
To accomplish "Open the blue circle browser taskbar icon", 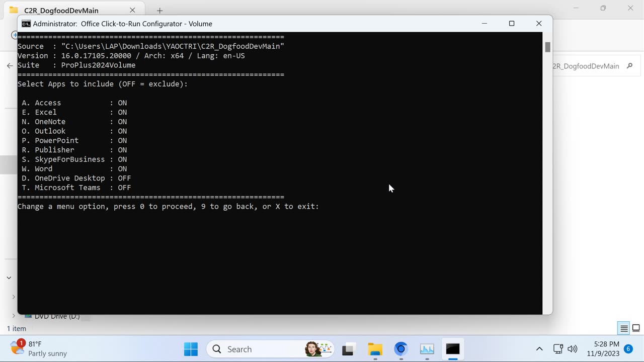I will [x=401, y=349].
